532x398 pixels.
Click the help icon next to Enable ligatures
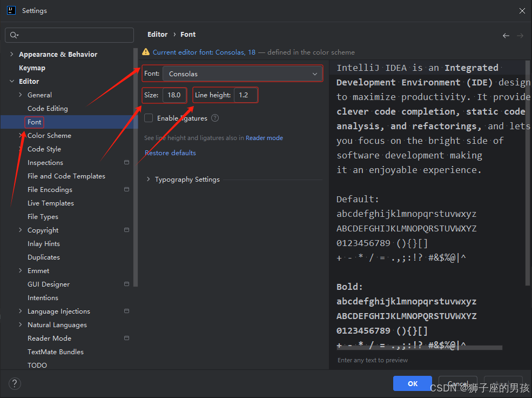coord(215,118)
